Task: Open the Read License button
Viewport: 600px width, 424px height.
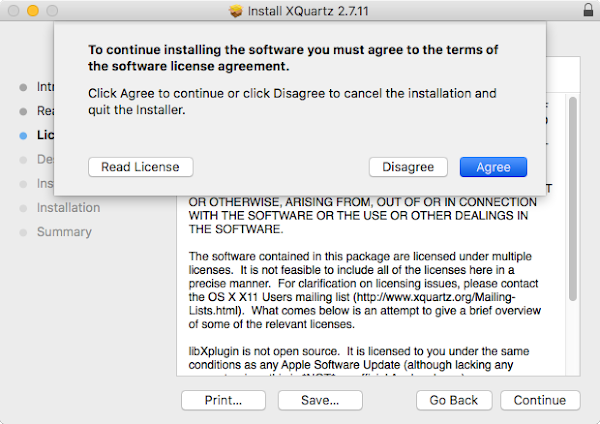Action: [140, 167]
